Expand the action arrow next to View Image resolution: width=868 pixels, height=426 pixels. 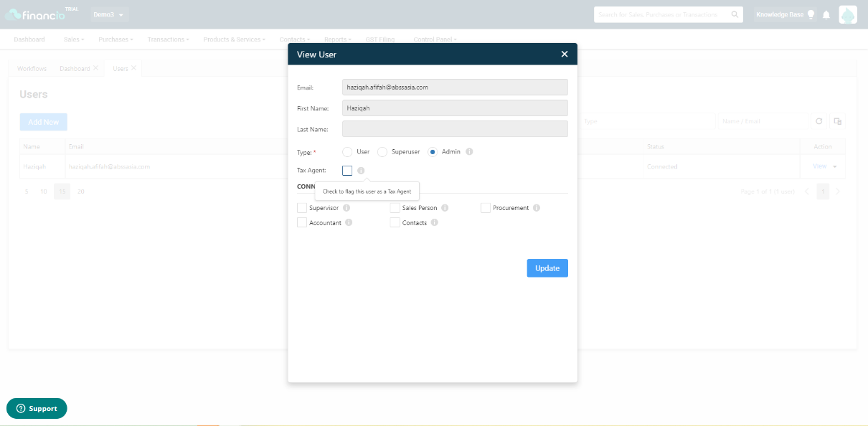835,166
